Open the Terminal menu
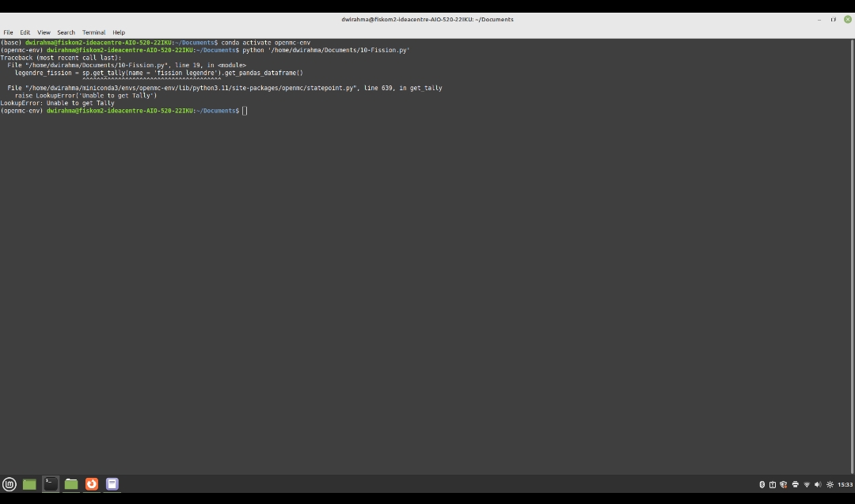The image size is (855, 504). tap(93, 32)
